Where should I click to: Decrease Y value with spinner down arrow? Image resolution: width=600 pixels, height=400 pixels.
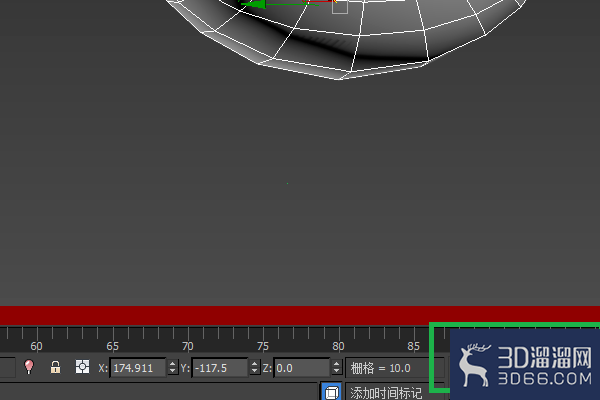(255, 371)
